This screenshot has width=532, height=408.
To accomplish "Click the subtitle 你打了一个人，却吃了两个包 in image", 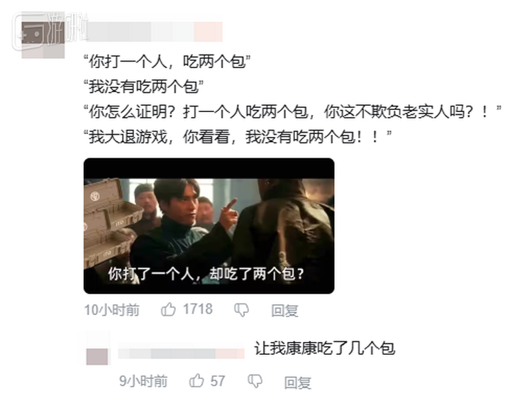I will [x=206, y=274].
